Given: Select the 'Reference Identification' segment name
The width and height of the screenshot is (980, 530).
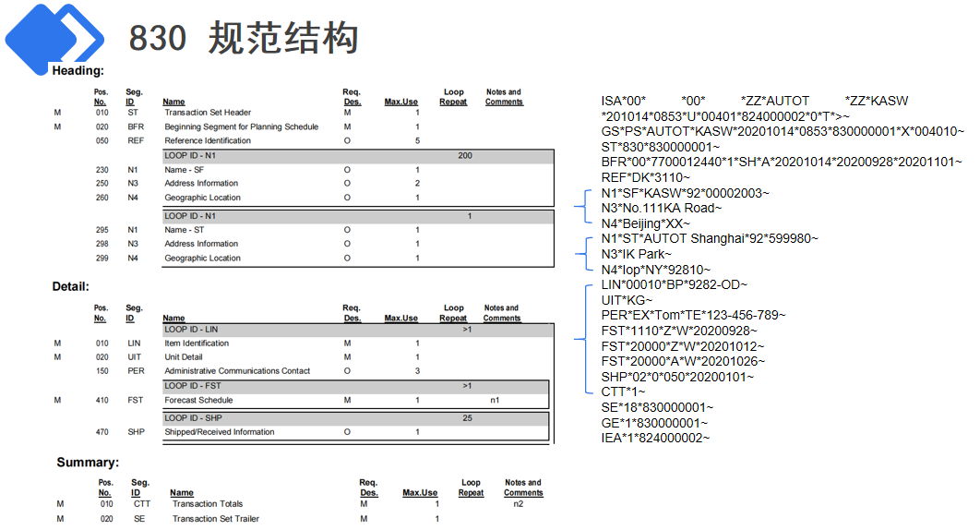Looking at the screenshot, I should click(x=208, y=140).
